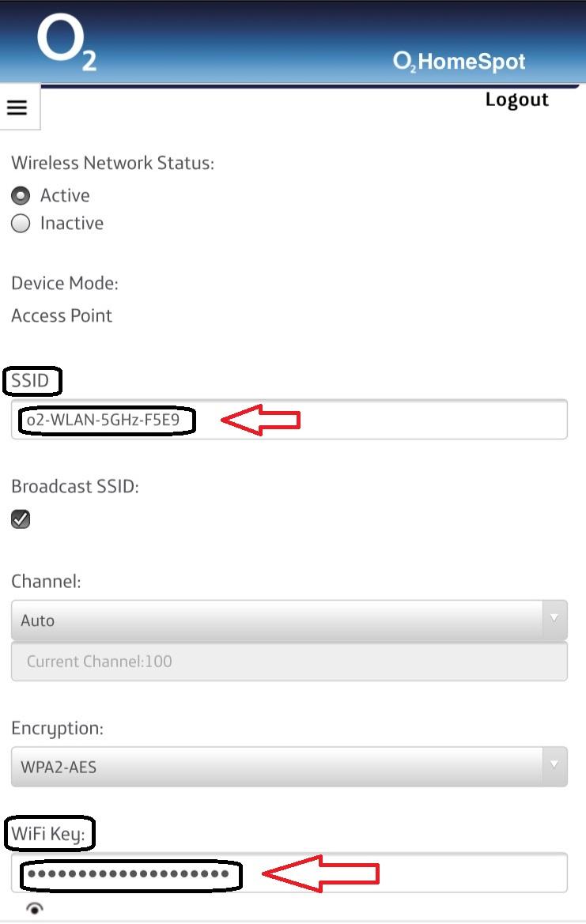Expand the Channel dropdown arrow
This screenshot has height=924, width=586.
[x=554, y=618]
